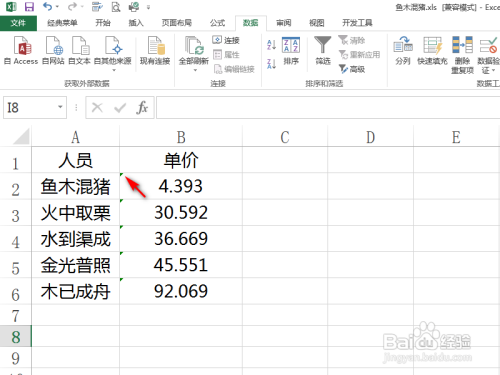Viewport: 500px width, 375px height.
Task: Open the 文件 tab
Action: [18, 23]
